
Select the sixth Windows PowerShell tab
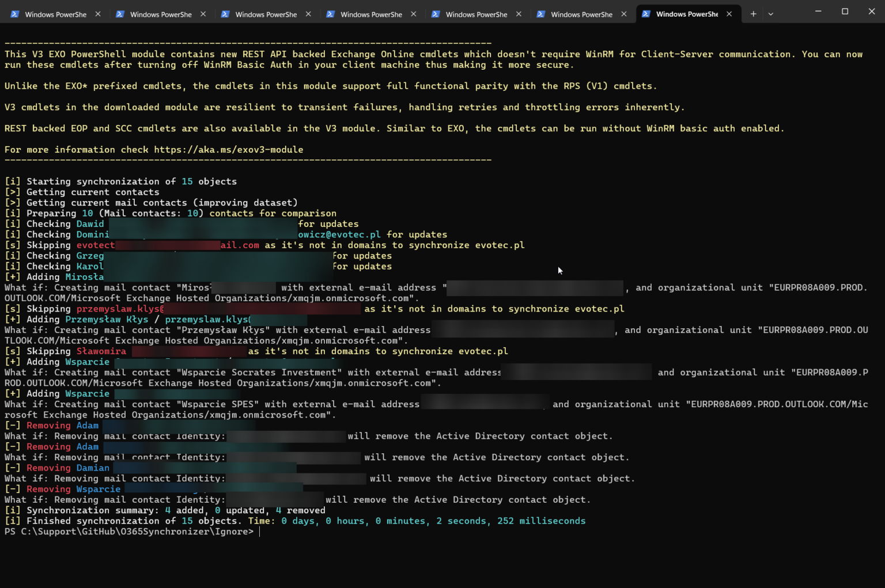coord(581,14)
